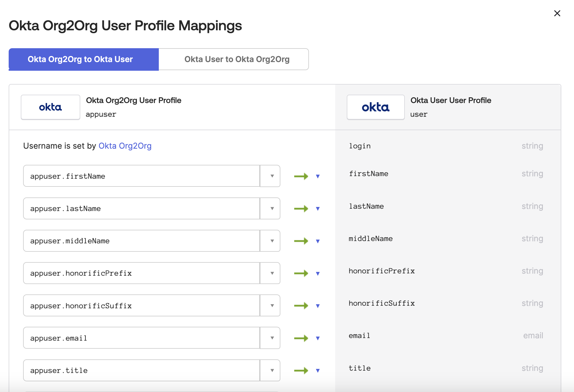Click the green mapping arrow for email
The height and width of the screenshot is (392, 574).
coord(301,338)
